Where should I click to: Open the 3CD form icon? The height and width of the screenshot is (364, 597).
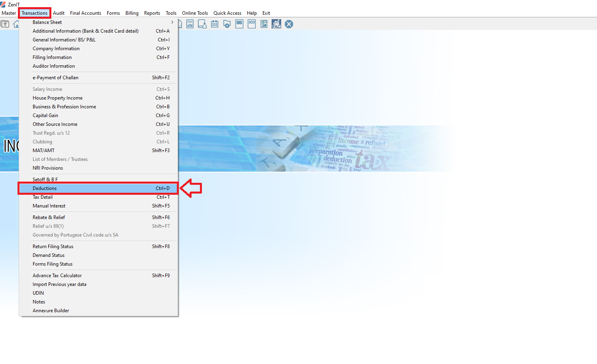(x=252, y=24)
